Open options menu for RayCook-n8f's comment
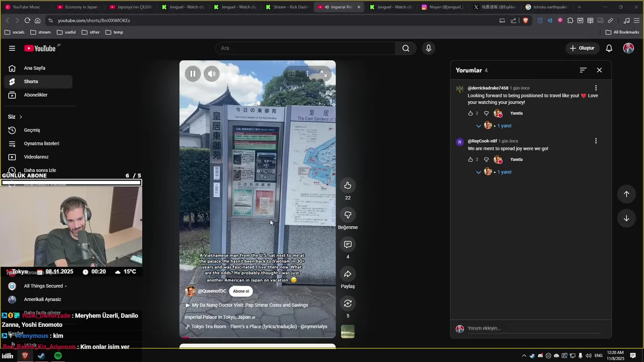Screen dimensions: 644x362 (596, 141)
